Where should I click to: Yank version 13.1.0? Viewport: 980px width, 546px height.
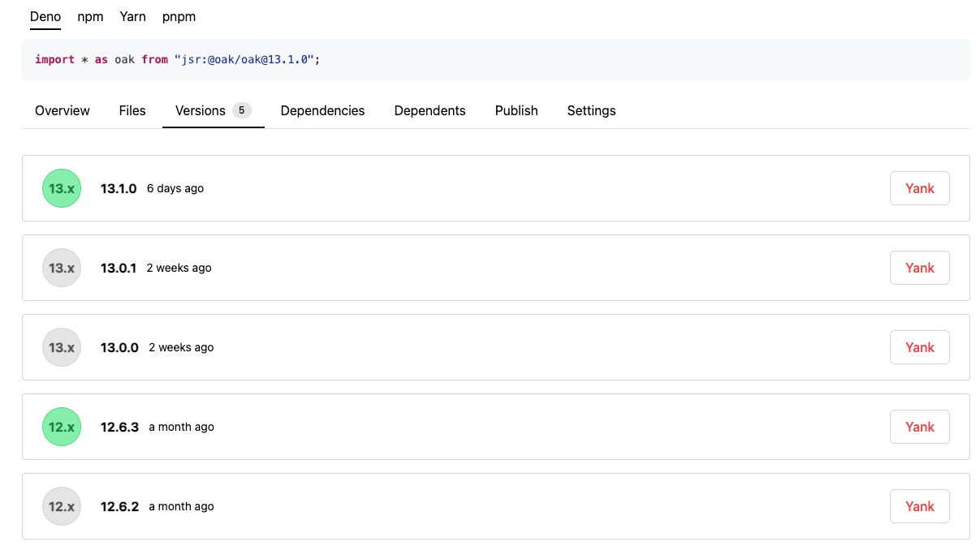[x=920, y=188]
